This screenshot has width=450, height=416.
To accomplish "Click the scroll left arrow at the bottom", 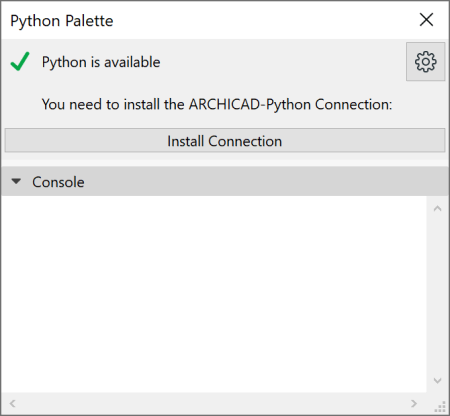I will coord(13,403).
